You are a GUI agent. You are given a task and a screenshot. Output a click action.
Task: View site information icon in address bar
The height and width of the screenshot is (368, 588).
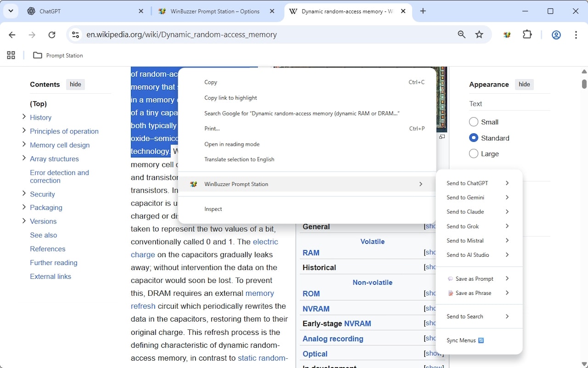click(x=76, y=34)
